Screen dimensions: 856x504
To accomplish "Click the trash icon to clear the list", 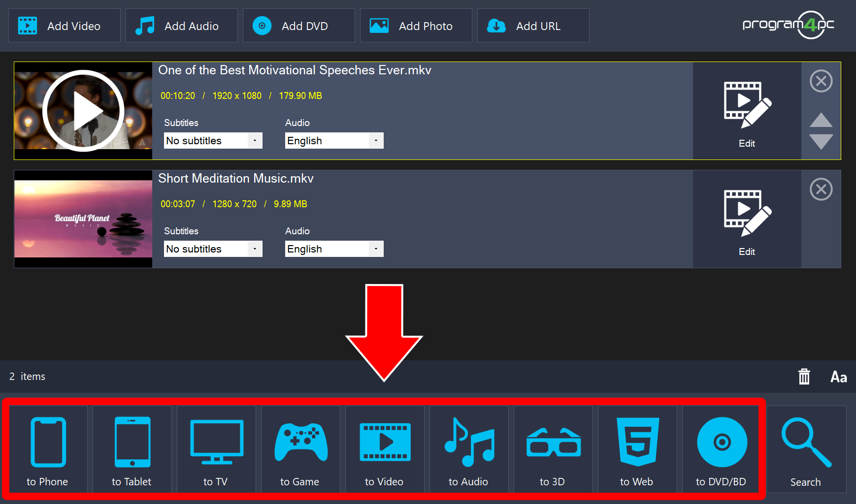I will tap(804, 377).
